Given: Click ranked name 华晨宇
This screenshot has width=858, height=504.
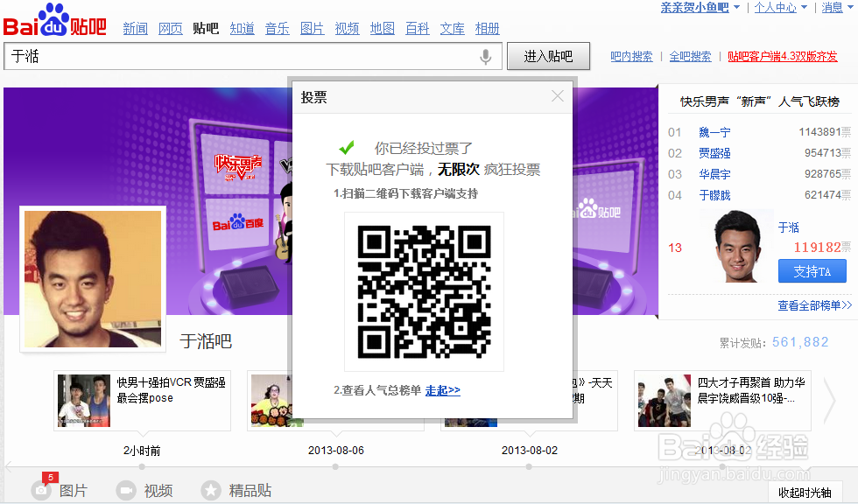Looking at the screenshot, I should click(x=714, y=174).
